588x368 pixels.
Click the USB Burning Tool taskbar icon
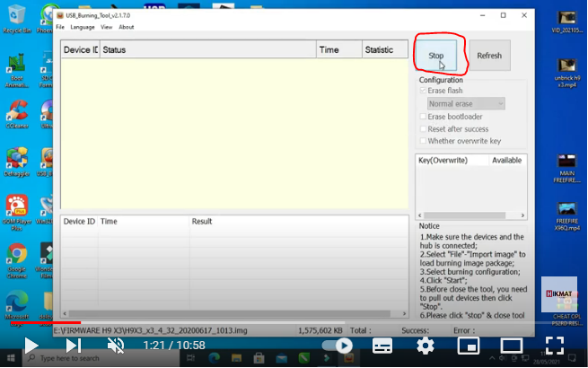pos(348,358)
